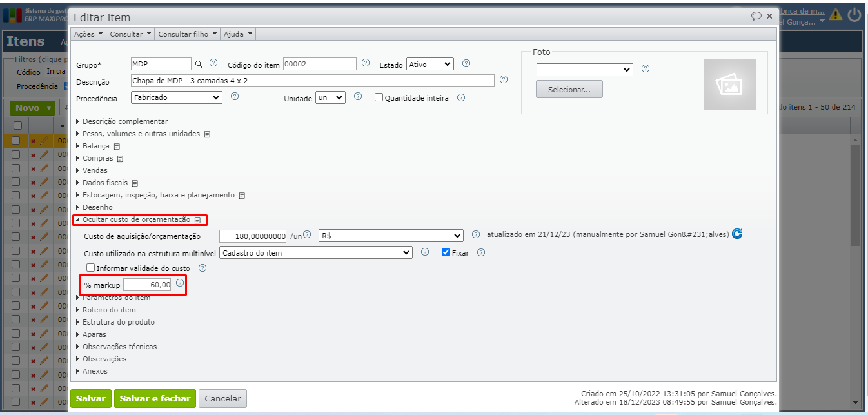The width and height of the screenshot is (868, 415).
Task: Click the Novo button in Itens window
Action: point(32,108)
